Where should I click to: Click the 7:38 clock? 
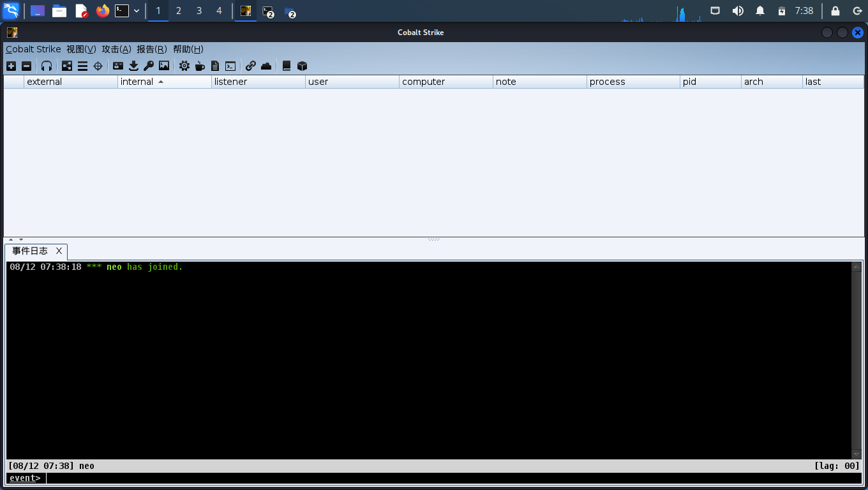pyautogui.click(x=804, y=11)
